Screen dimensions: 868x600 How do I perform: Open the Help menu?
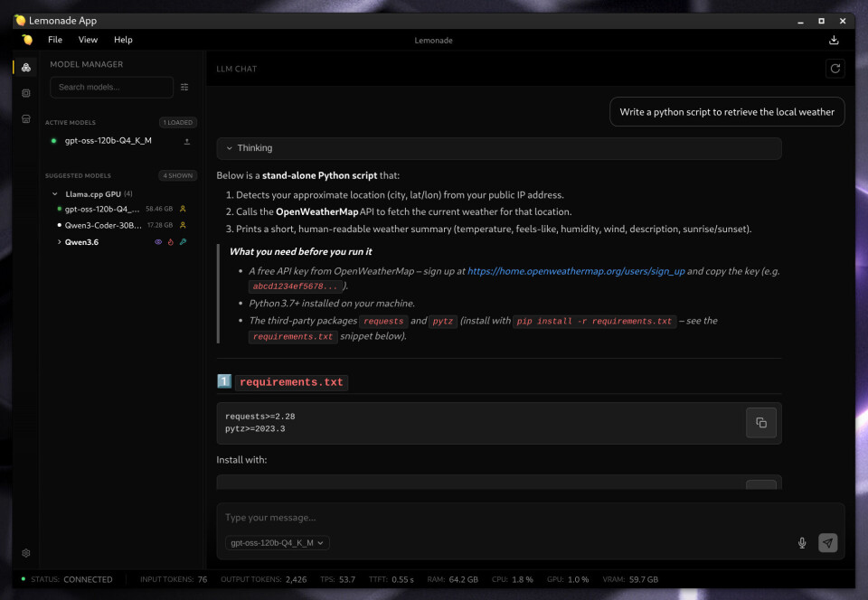tap(123, 40)
